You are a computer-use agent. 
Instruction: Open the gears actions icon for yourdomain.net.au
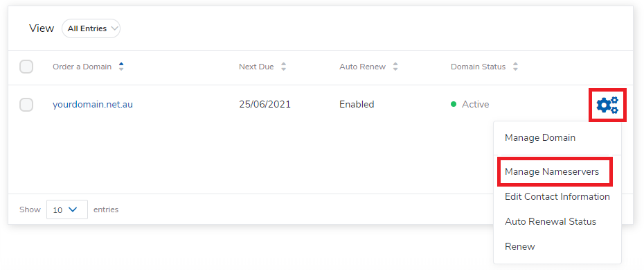607,105
